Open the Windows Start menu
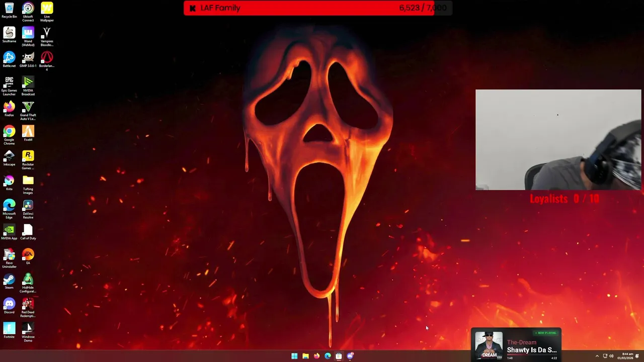This screenshot has height=362, width=644. (294, 356)
